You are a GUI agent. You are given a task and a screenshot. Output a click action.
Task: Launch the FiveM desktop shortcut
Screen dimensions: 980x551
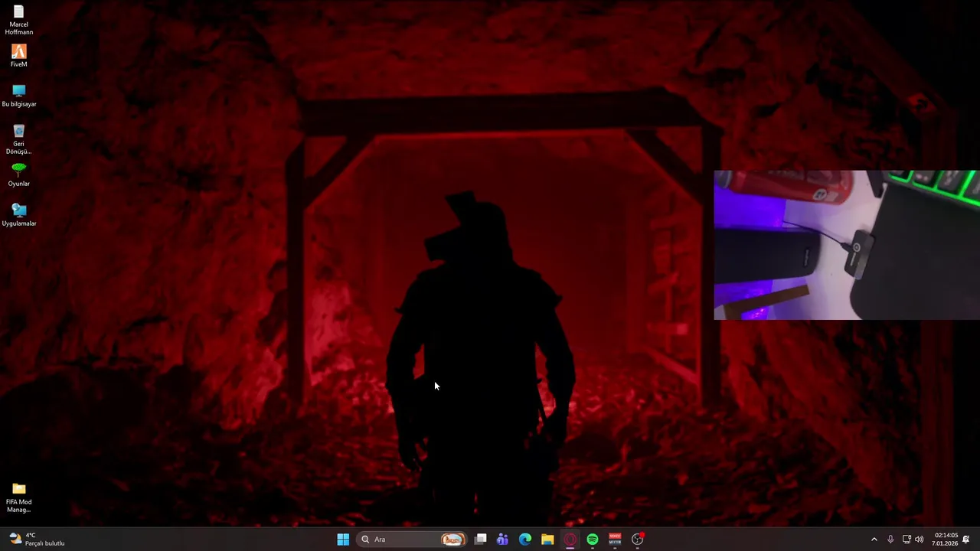click(x=18, y=56)
